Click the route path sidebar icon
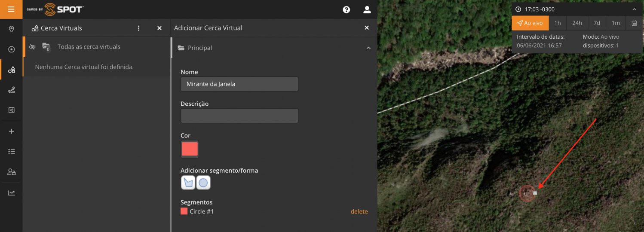 [x=12, y=90]
